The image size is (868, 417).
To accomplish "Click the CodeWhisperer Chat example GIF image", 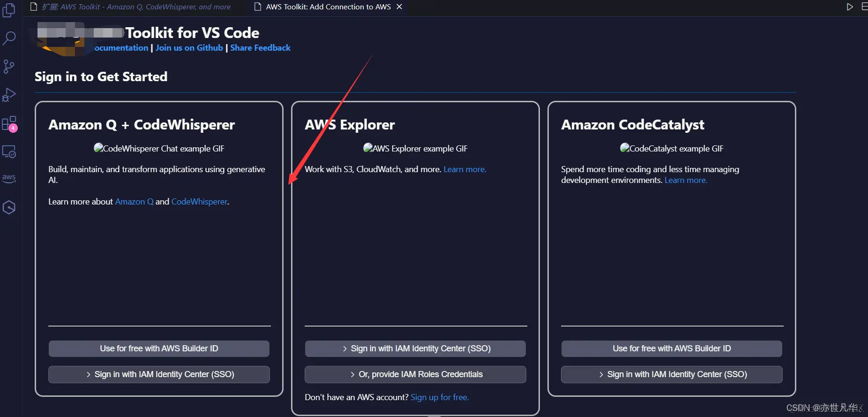I will [159, 148].
